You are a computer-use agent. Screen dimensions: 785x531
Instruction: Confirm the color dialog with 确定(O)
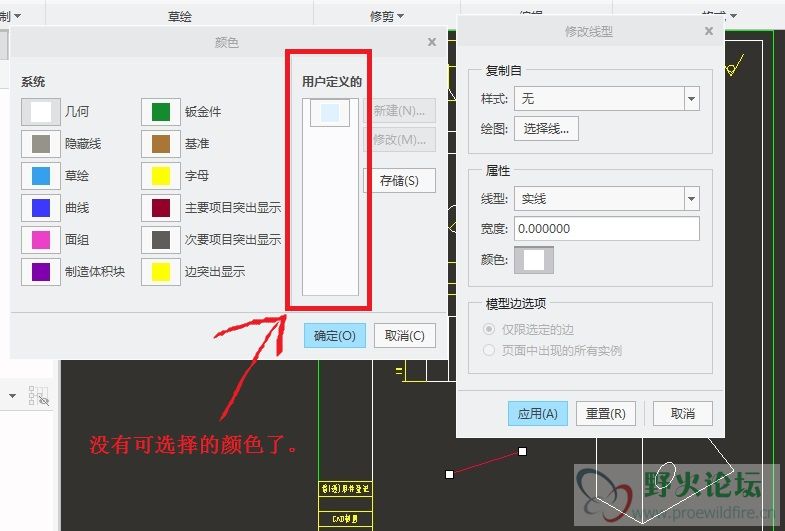[x=334, y=335]
